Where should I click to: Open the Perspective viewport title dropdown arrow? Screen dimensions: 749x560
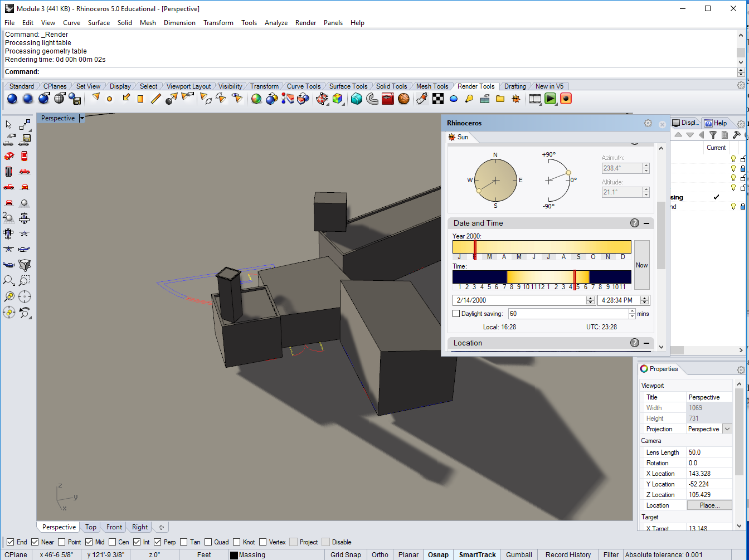82,118
